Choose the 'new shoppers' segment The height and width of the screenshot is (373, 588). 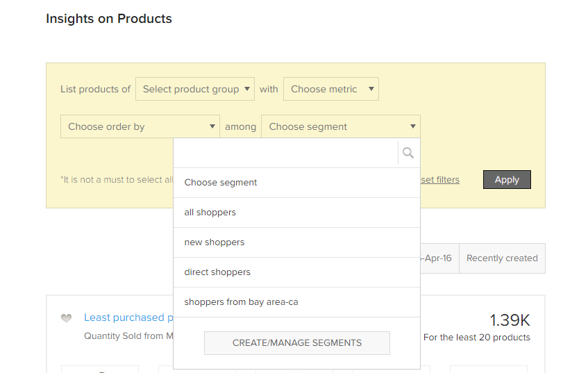[215, 242]
